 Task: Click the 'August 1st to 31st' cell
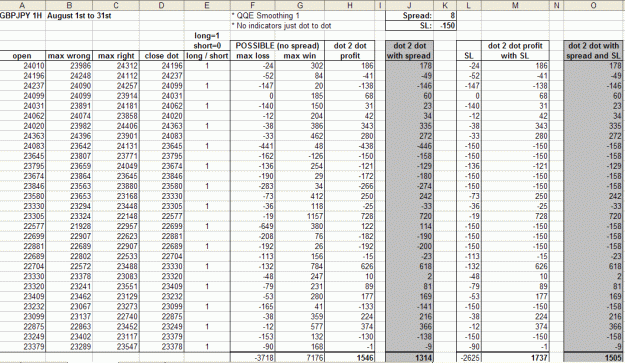tap(79, 16)
